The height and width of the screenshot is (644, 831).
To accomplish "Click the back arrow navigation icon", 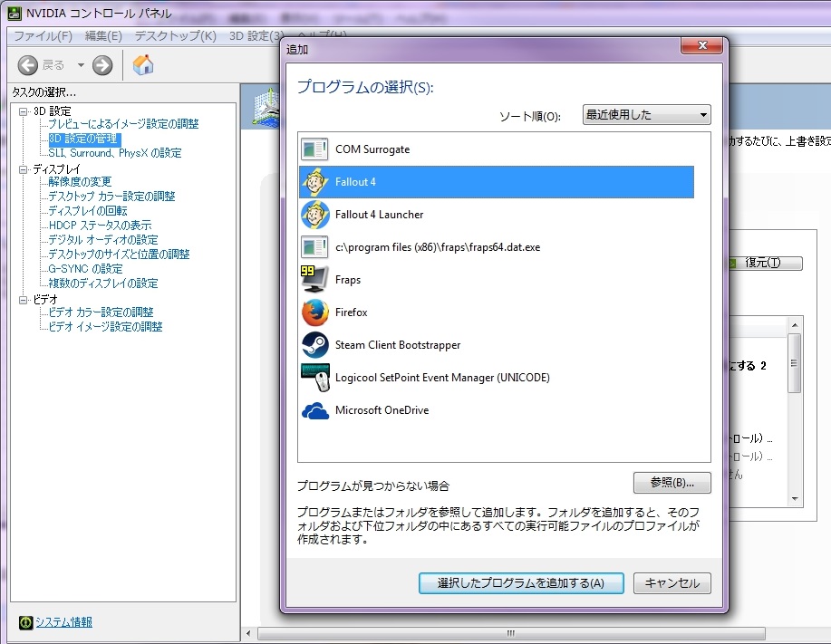I will pyautogui.click(x=27, y=66).
